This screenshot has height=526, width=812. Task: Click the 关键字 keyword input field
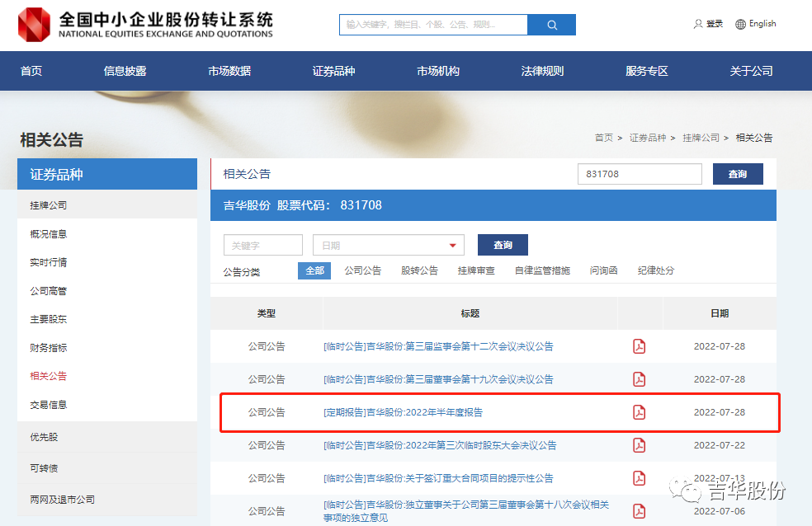click(x=263, y=245)
